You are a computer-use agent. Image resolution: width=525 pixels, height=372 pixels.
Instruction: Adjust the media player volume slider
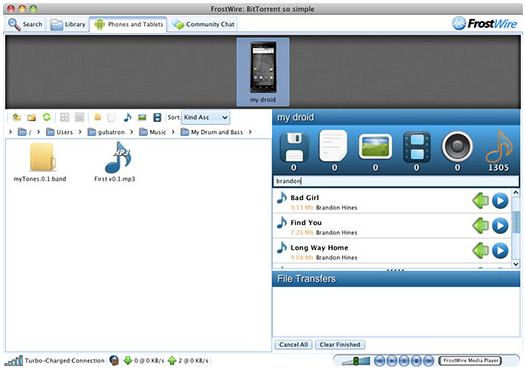(x=356, y=361)
